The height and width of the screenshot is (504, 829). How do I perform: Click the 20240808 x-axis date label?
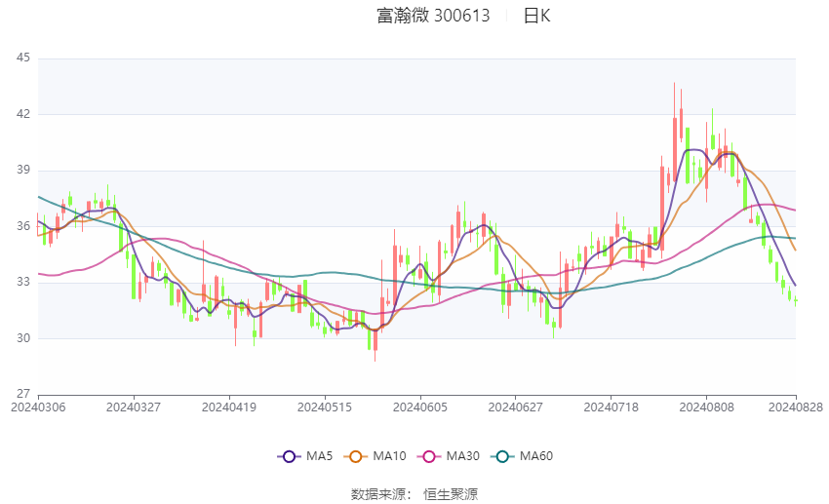coord(706,407)
